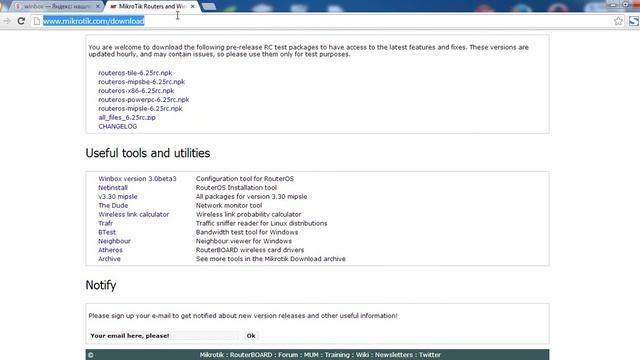Image resolution: width=640 pixels, height=360 pixels.
Task: Open the BTest link
Action: pos(107,232)
